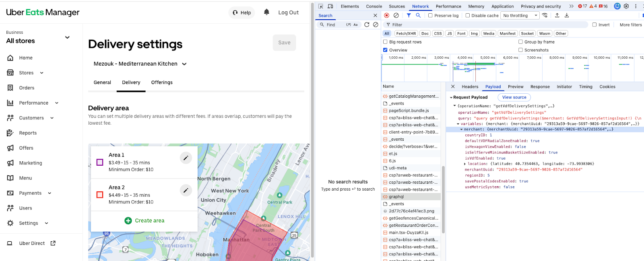Image resolution: width=644 pixels, height=261 pixels.
Task: Expand the Performance submenu
Action: pyautogui.click(x=57, y=103)
